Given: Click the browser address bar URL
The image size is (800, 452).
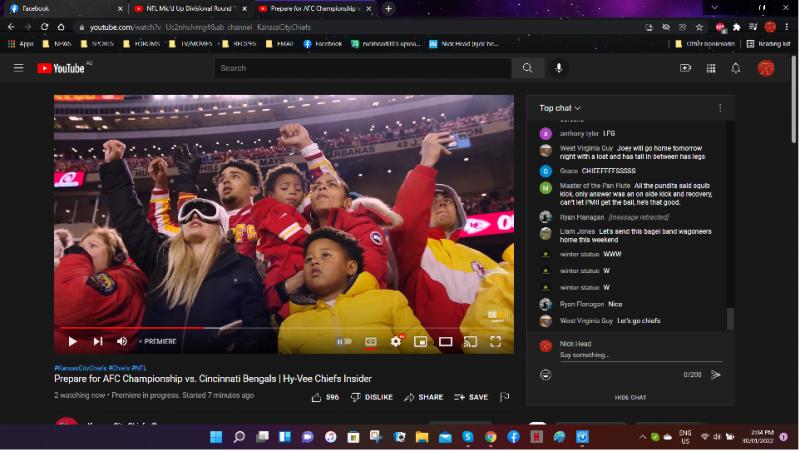Looking at the screenshot, I should [200, 27].
